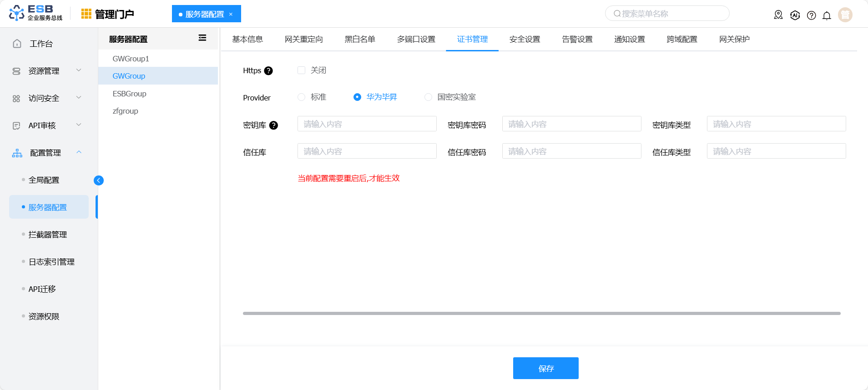Open the AI assistant hexagon icon
The width and height of the screenshot is (868, 390).
(795, 15)
